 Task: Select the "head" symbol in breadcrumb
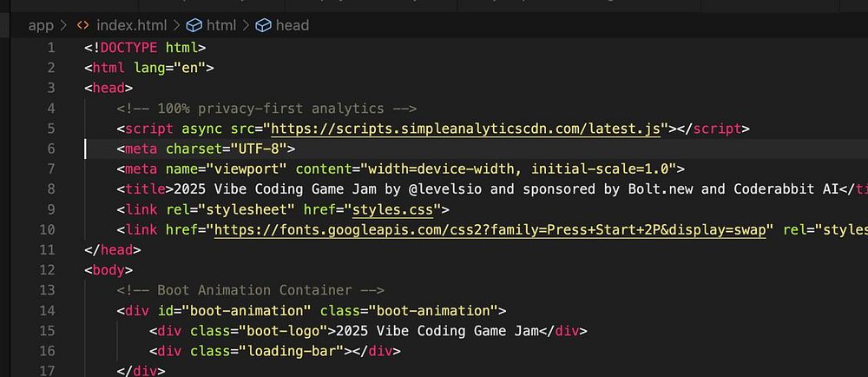point(293,25)
